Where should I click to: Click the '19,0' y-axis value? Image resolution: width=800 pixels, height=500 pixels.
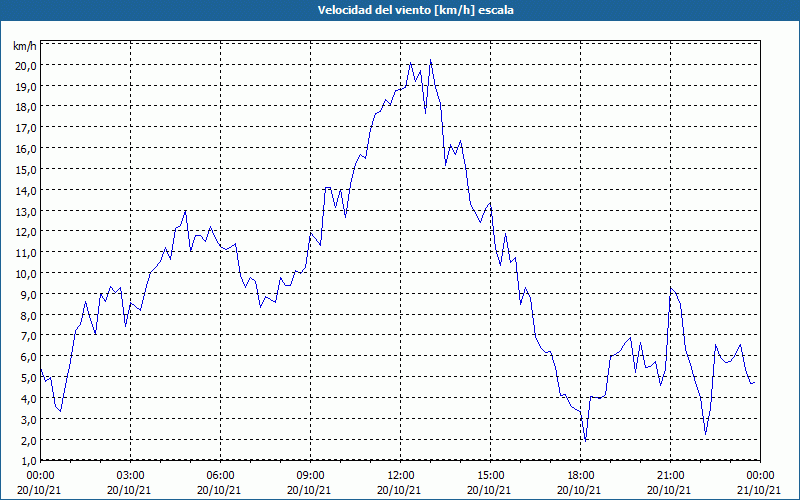click(x=26, y=87)
